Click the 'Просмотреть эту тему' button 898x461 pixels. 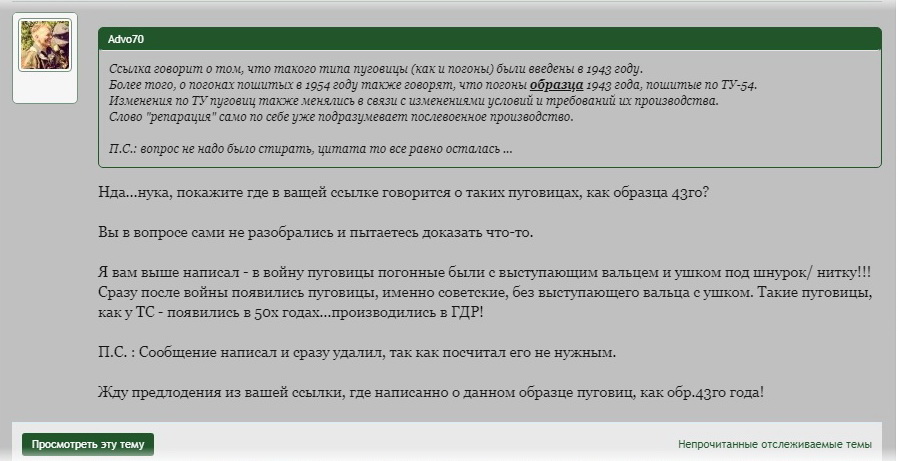(88, 444)
